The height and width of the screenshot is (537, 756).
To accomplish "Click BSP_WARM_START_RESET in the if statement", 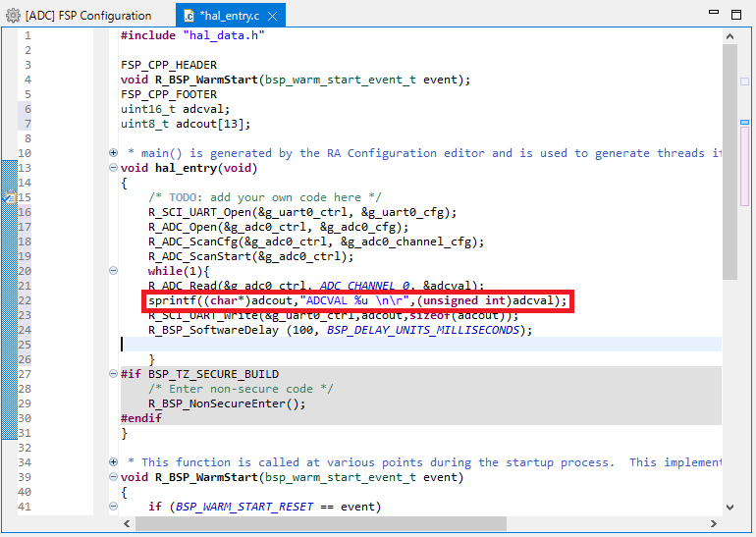I will tap(244, 507).
